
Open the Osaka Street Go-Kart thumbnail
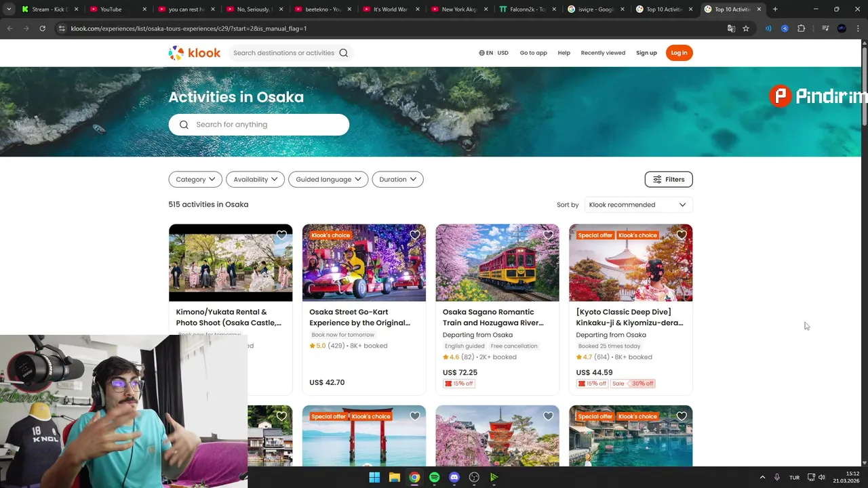pos(364,263)
